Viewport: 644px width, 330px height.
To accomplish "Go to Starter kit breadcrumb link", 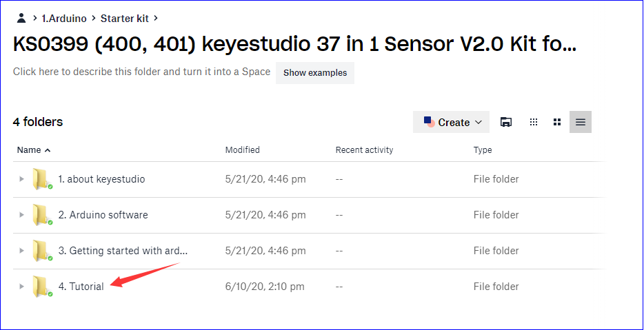I will coord(124,18).
